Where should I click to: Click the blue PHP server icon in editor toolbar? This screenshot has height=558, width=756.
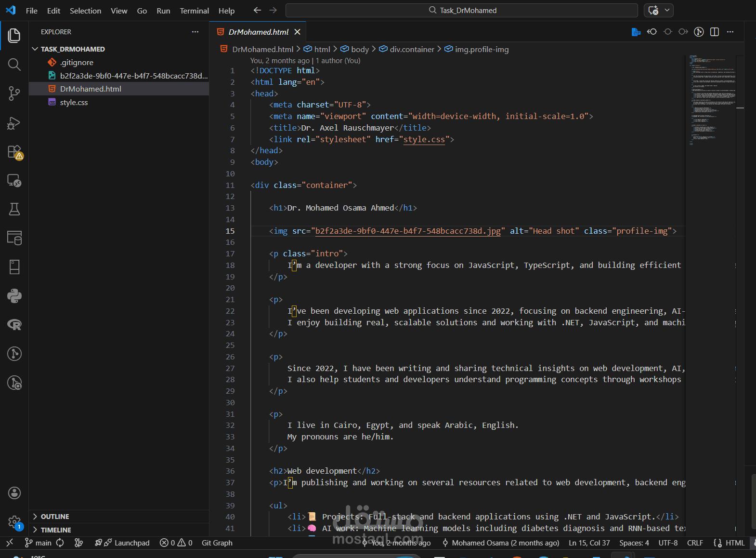click(636, 32)
